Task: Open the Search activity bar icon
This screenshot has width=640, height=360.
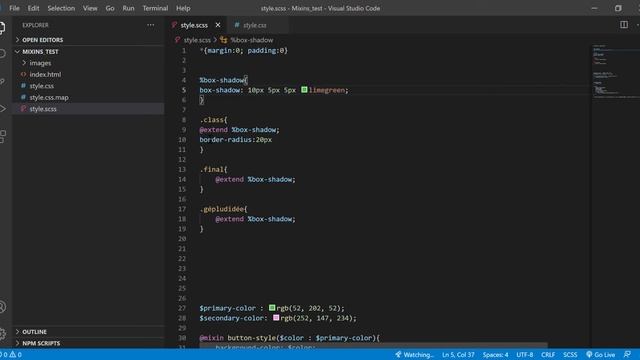Action: 2,53
